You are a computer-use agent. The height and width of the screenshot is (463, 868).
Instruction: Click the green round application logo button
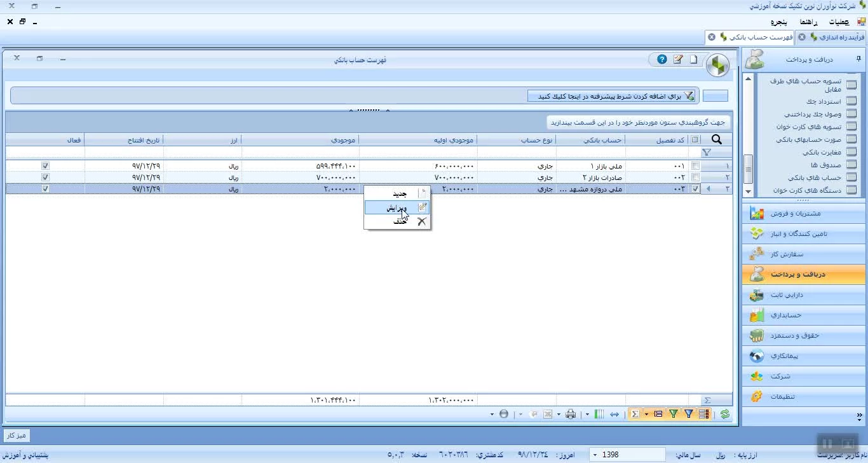(x=718, y=65)
